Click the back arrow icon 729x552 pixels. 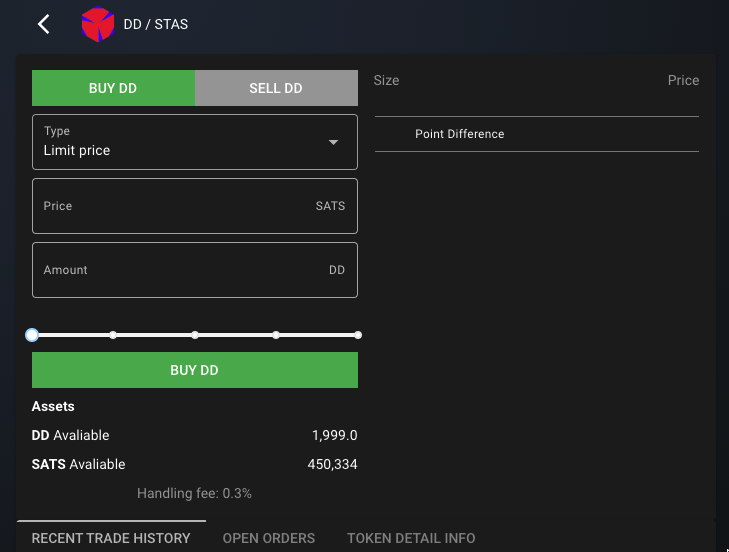pyautogui.click(x=44, y=24)
